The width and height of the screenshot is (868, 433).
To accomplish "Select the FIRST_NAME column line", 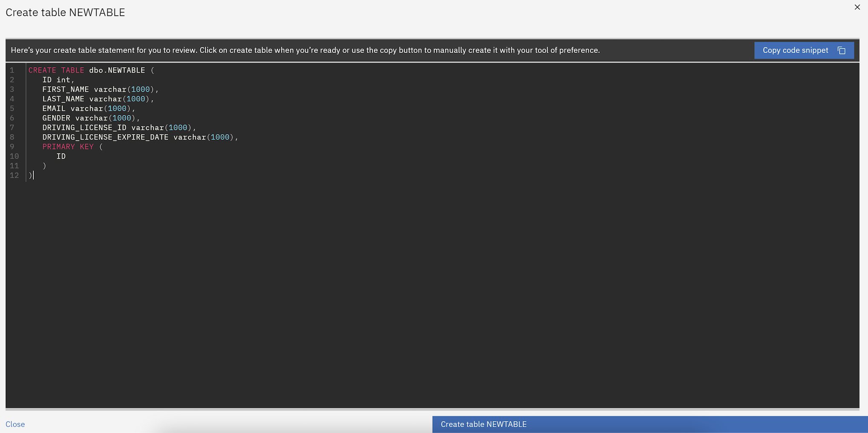I will 100,89.
